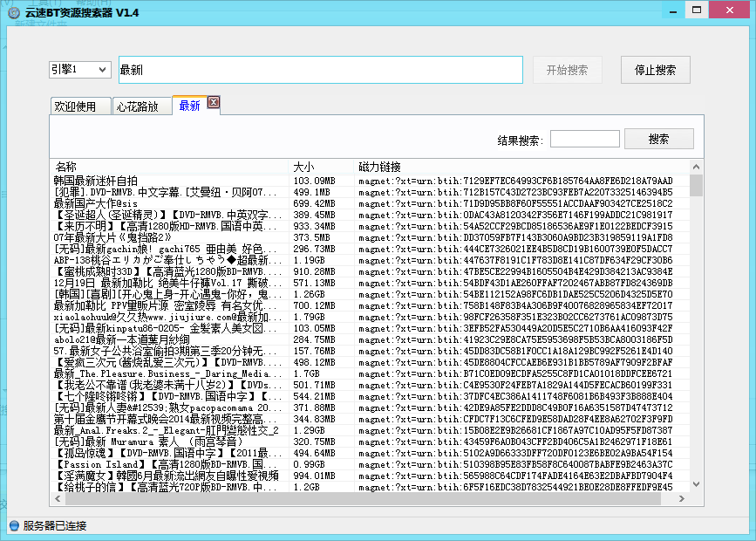756x541 pixels.
Task: Close the 最新 tab with the X icon
Action: 213,104
